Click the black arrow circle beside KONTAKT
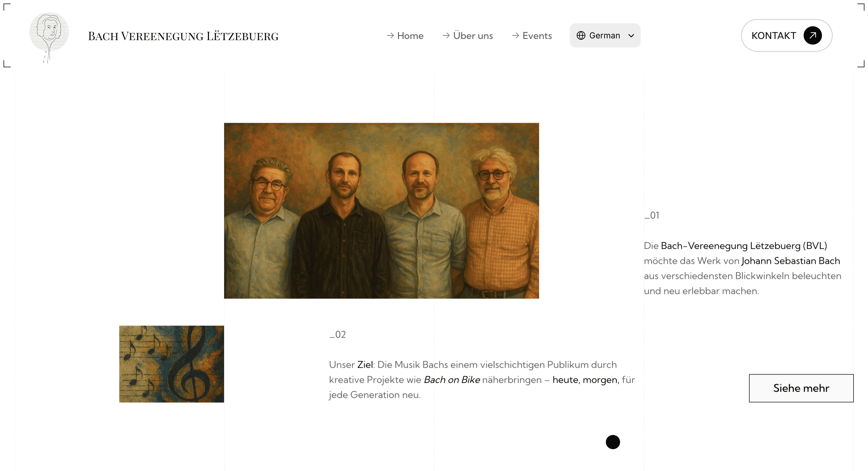The width and height of the screenshot is (868, 471). click(812, 35)
